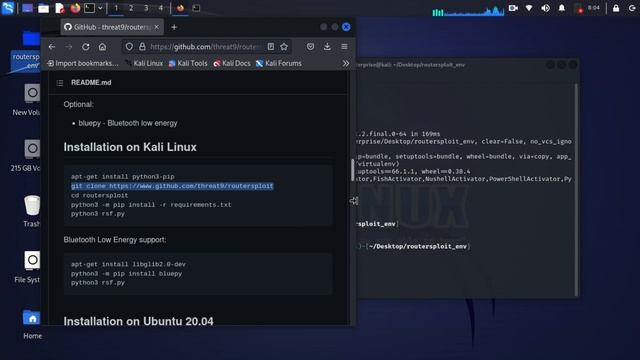Bookmark this page with the star

pyautogui.click(x=284, y=47)
